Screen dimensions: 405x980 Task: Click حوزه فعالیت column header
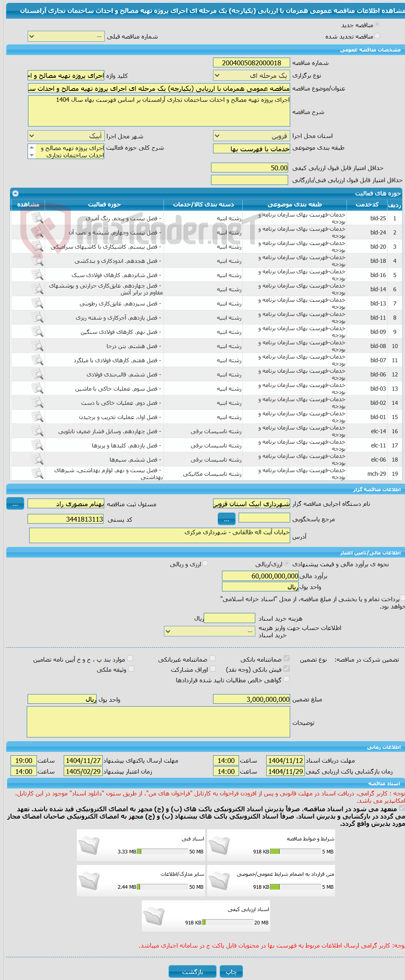[x=104, y=204]
